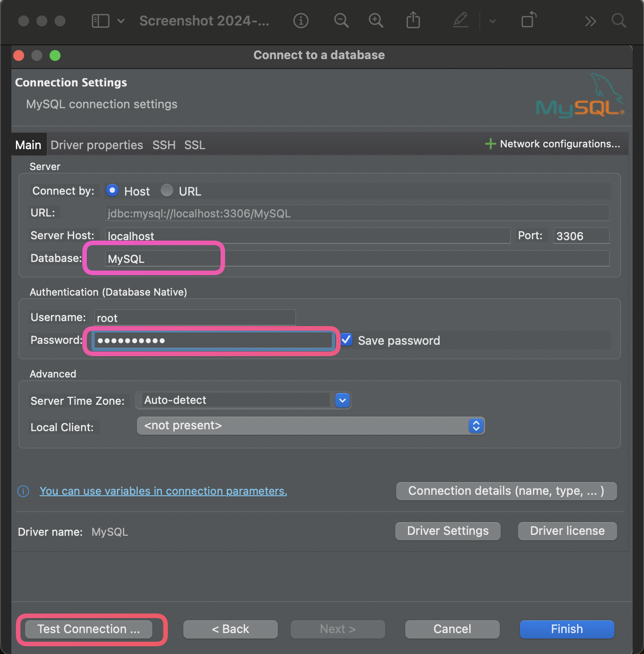The width and height of the screenshot is (644, 654).
Task: Toggle the Save password checkbox
Action: (347, 339)
